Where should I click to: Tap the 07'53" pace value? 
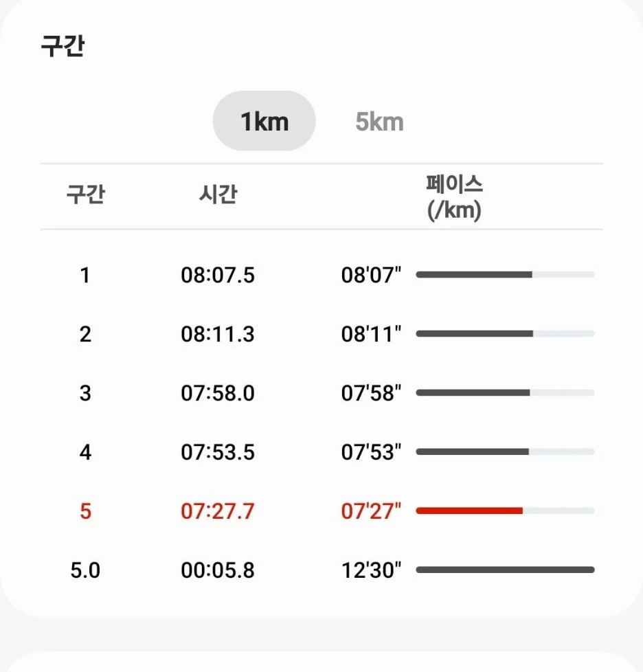[371, 452]
